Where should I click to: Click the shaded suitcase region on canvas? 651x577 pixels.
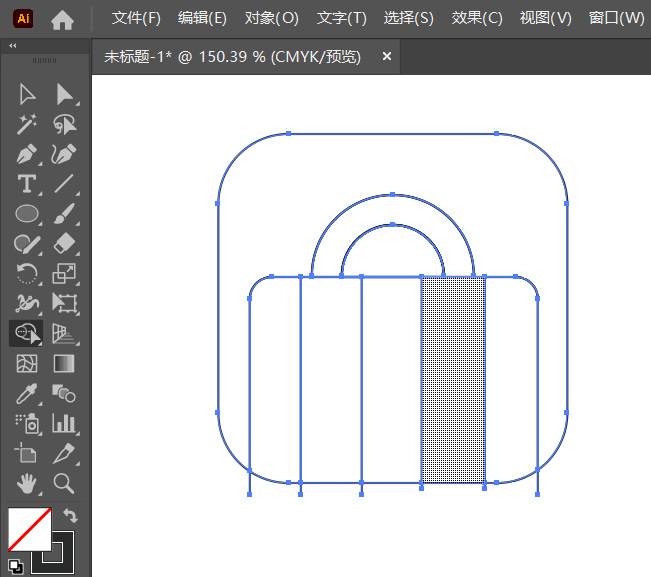pyautogui.click(x=453, y=379)
